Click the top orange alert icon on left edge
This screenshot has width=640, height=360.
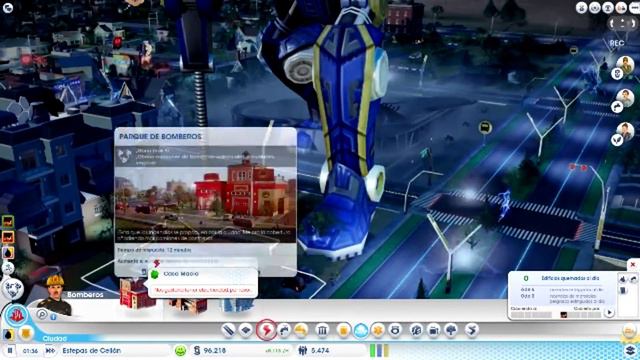pyautogui.click(x=8, y=222)
